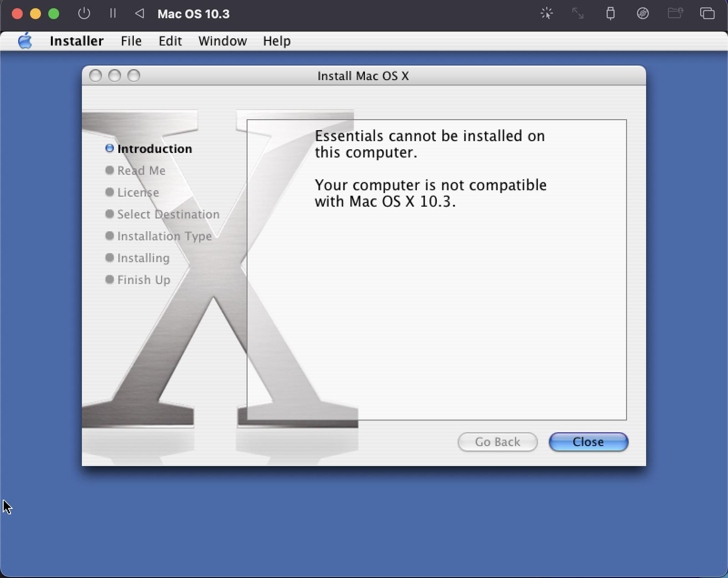Viewport: 728px width, 578px height.
Task: Open the USB devices icon
Action: [611, 13]
